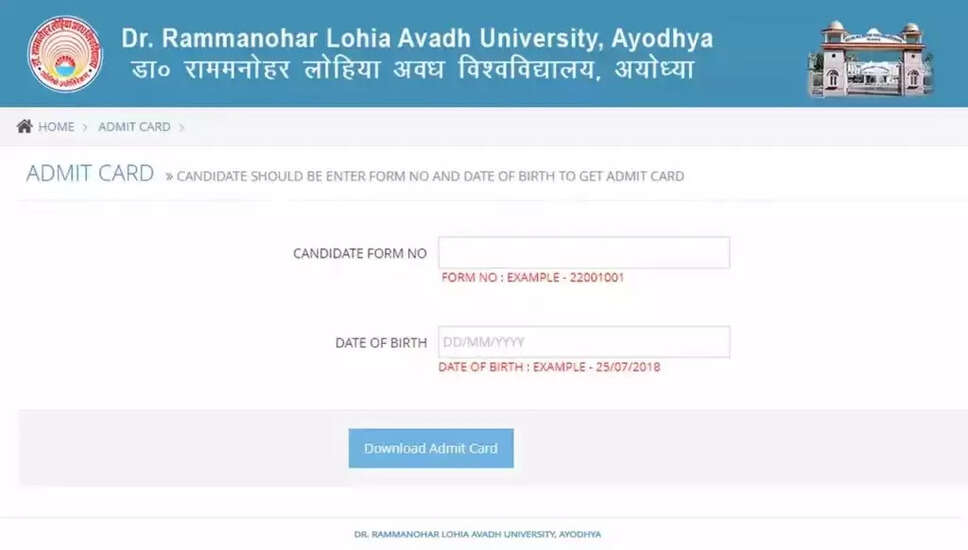The height and width of the screenshot is (550, 968).
Task: Click the candidate instruction text beside heading
Action: click(x=431, y=177)
